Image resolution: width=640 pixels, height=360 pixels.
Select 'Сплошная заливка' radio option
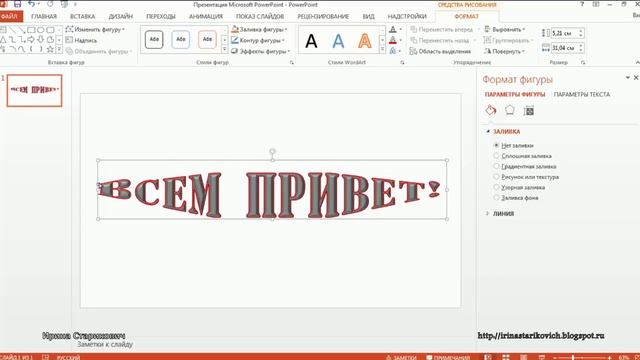tap(522, 156)
